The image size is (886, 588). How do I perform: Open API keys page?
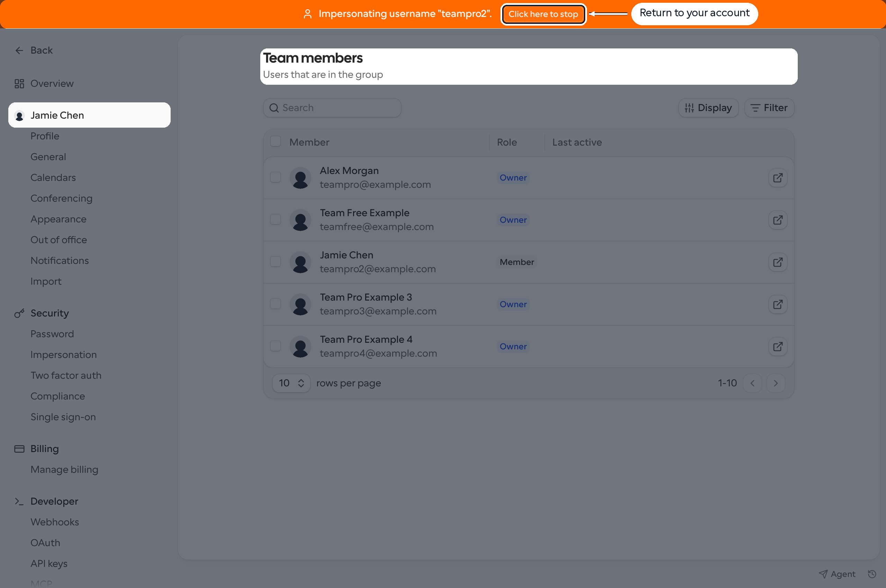point(49,564)
